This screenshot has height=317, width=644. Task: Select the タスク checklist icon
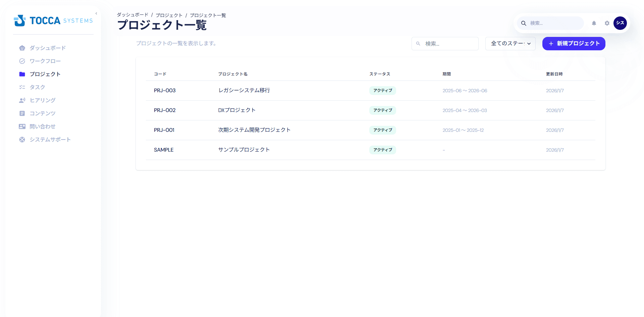22,87
